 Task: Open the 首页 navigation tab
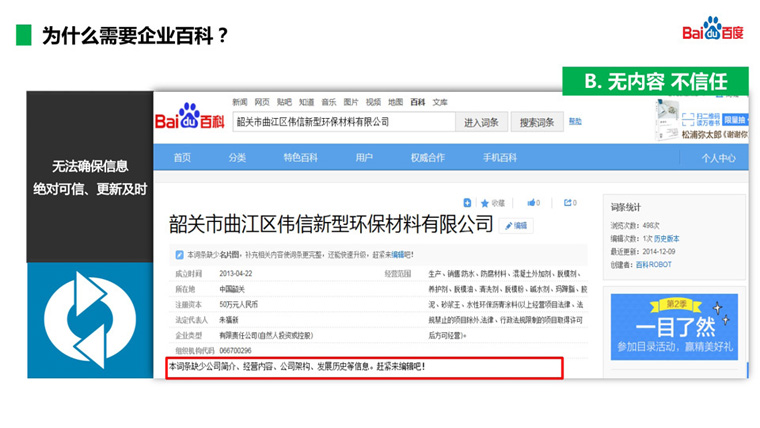coord(182,158)
